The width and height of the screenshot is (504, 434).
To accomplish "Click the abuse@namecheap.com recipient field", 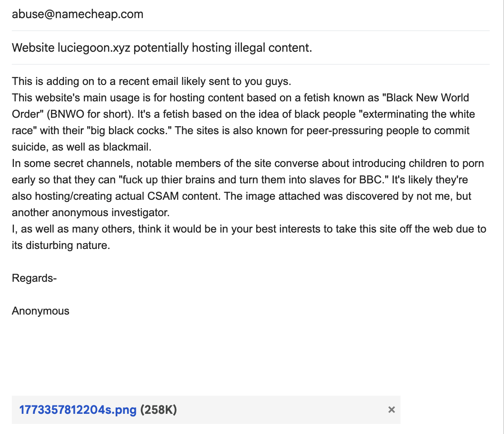I will (x=77, y=14).
